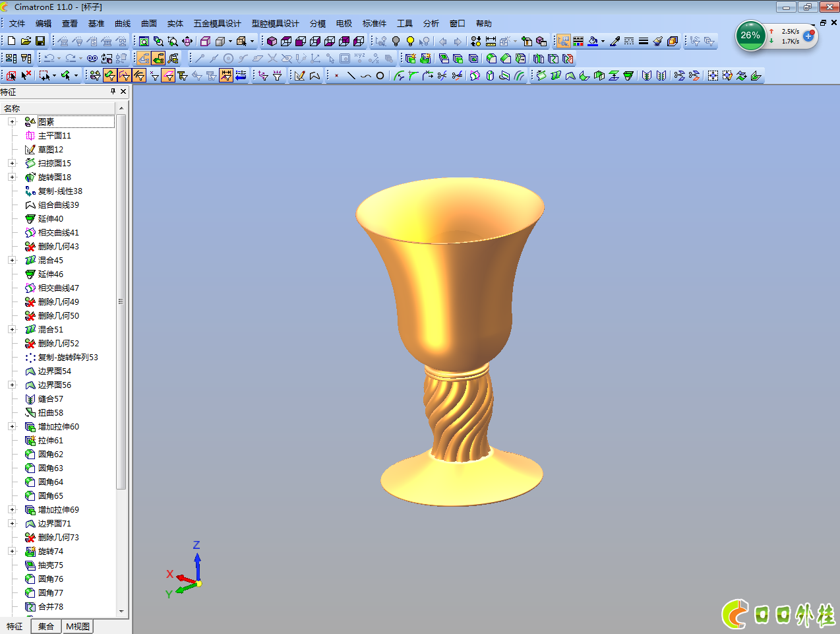Viewport: 840px width, 634px height.
Task: Switch to the 集合 tab
Action: tap(46, 626)
